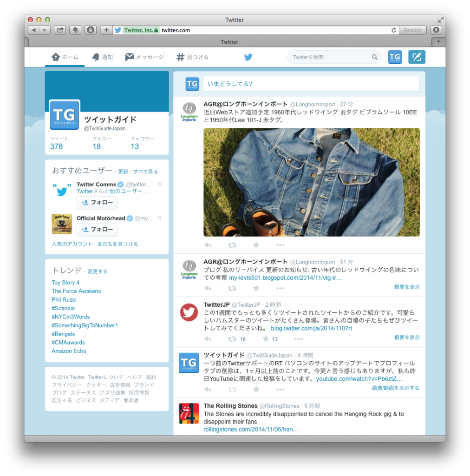
Task: Open the 通知 notifications tab
Action: (x=103, y=57)
